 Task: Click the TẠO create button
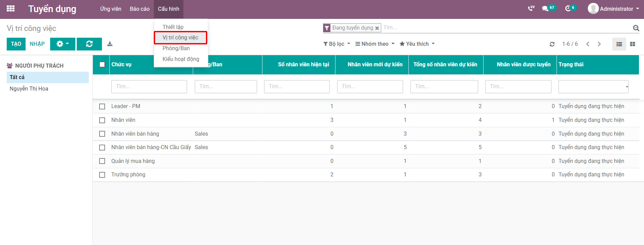tap(16, 44)
